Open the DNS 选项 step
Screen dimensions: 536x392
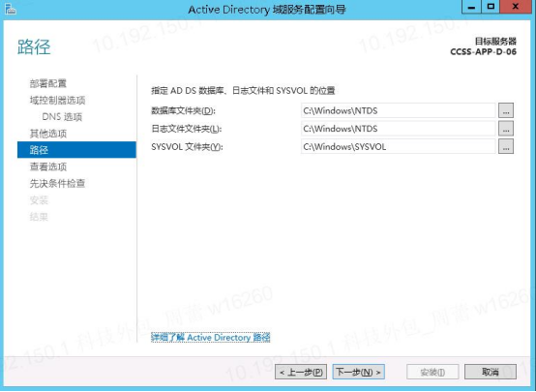tap(62, 117)
